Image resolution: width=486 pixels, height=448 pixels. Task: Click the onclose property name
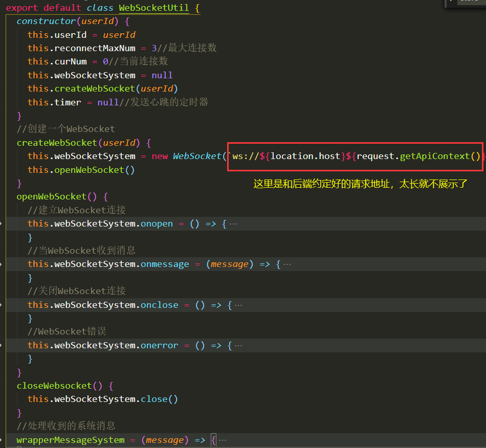coord(160,305)
